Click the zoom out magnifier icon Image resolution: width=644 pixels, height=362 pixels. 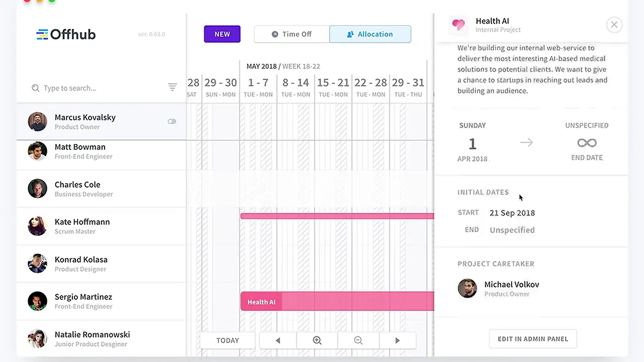[358, 340]
